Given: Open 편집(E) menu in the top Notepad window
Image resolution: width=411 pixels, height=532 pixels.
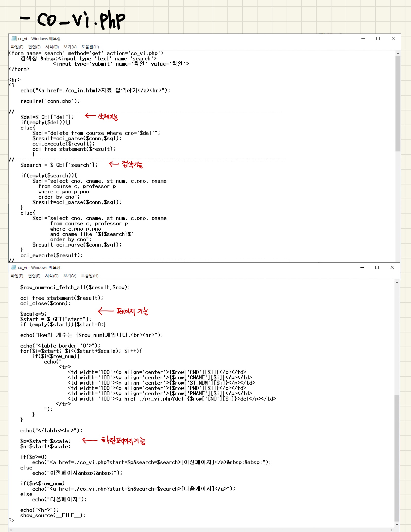Looking at the screenshot, I should (x=34, y=47).
